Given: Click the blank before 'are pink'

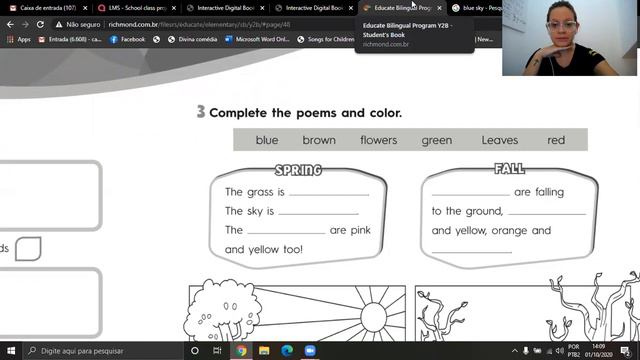Looking at the screenshot, I should pos(287,230).
